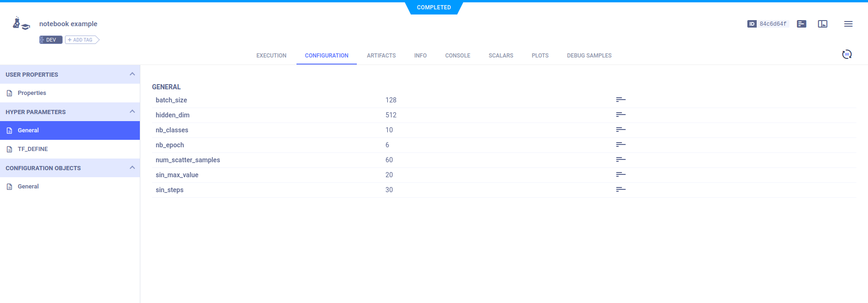Open the Scalars tab
The height and width of the screenshot is (303, 868).
[x=500, y=56]
